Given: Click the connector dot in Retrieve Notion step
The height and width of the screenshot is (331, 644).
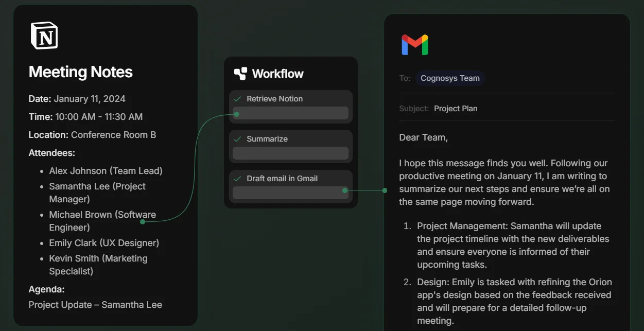Looking at the screenshot, I should (236, 114).
